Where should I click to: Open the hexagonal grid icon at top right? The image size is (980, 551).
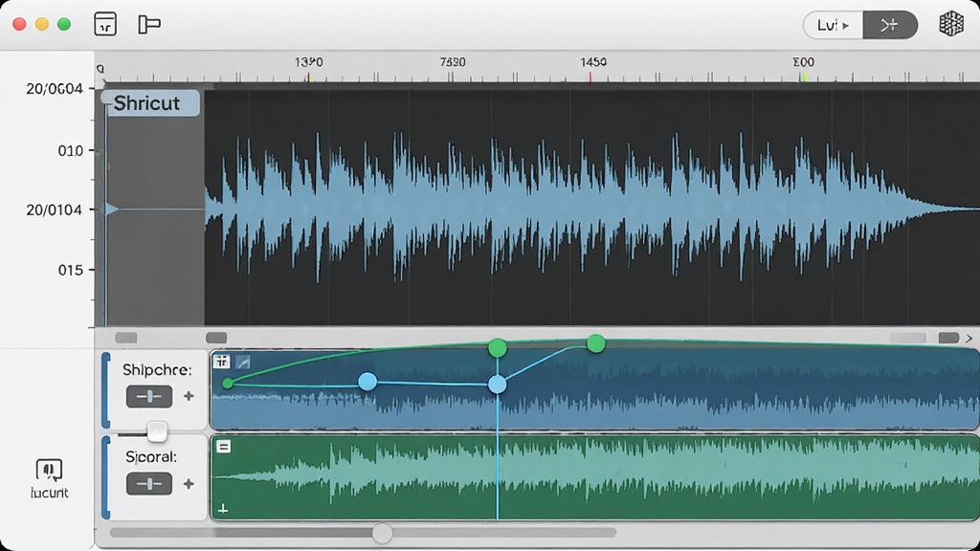[951, 24]
